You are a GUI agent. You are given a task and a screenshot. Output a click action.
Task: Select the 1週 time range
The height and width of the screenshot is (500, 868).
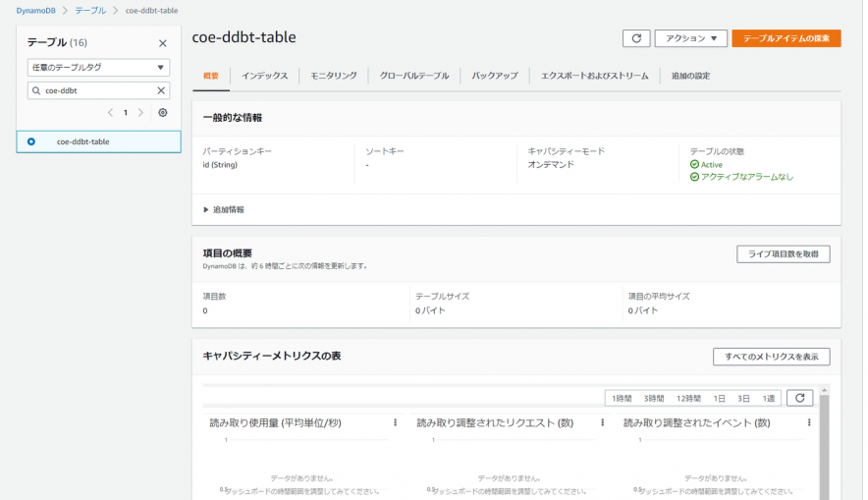(769, 398)
